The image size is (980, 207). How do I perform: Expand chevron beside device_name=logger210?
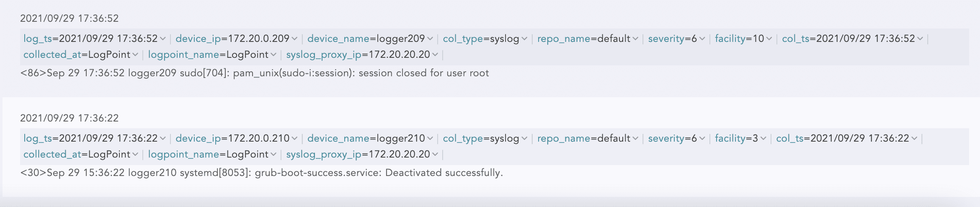430,139
